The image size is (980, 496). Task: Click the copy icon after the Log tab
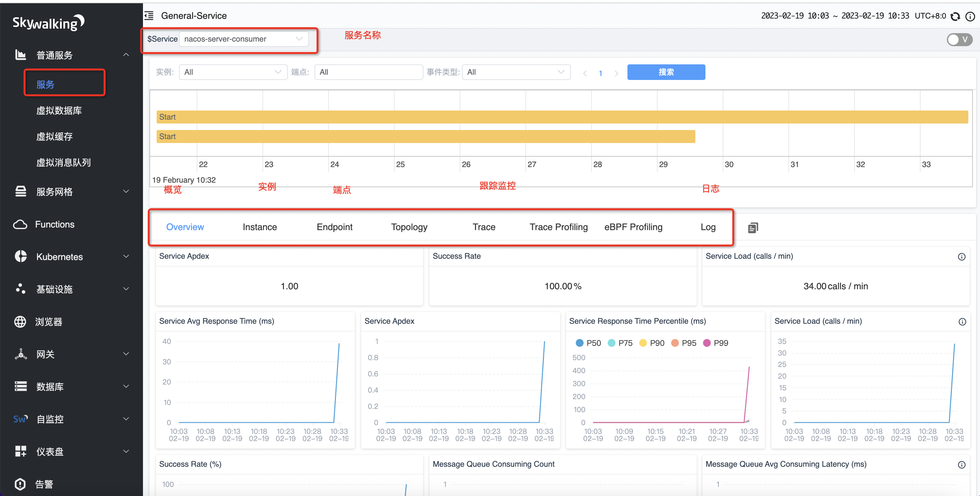753,228
